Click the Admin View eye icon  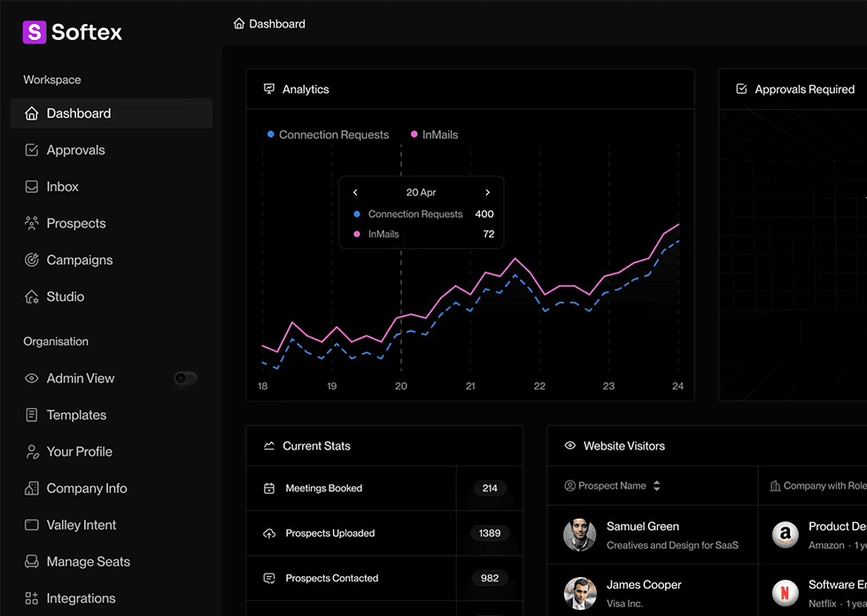point(32,379)
